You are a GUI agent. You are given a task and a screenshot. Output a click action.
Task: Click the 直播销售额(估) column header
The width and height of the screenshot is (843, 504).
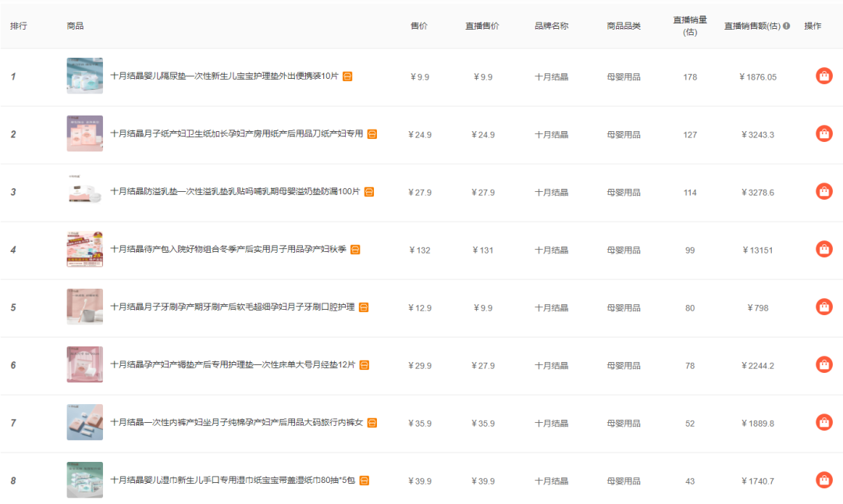coord(752,26)
